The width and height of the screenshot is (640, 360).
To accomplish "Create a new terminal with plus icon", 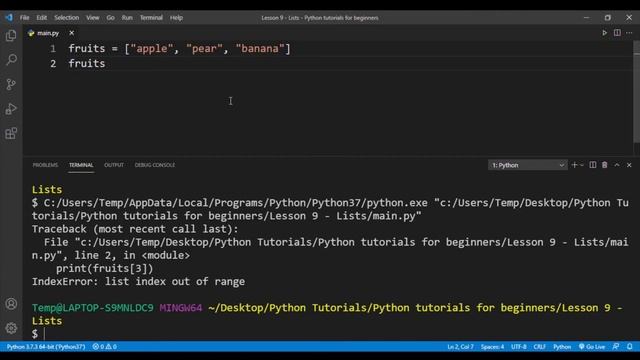I will [x=574, y=165].
